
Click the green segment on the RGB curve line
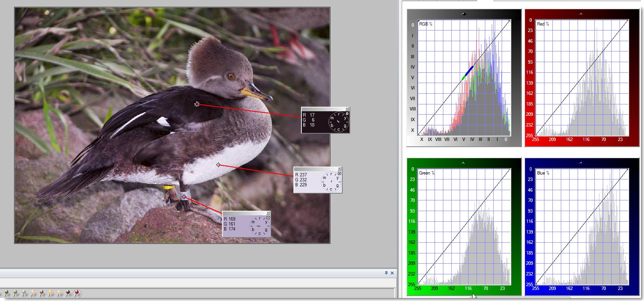464,78
